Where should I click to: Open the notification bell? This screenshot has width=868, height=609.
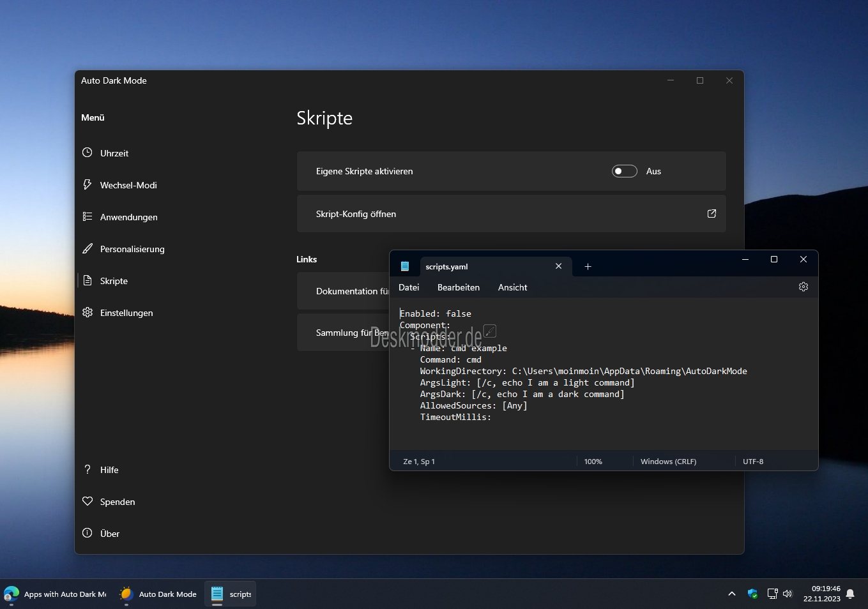(x=850, y=594)
